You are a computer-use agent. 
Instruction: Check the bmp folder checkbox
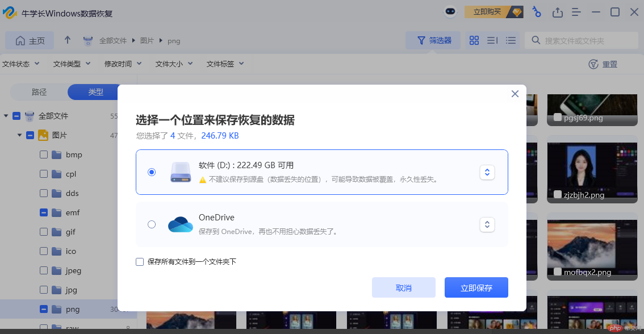[x=44, y=155]
